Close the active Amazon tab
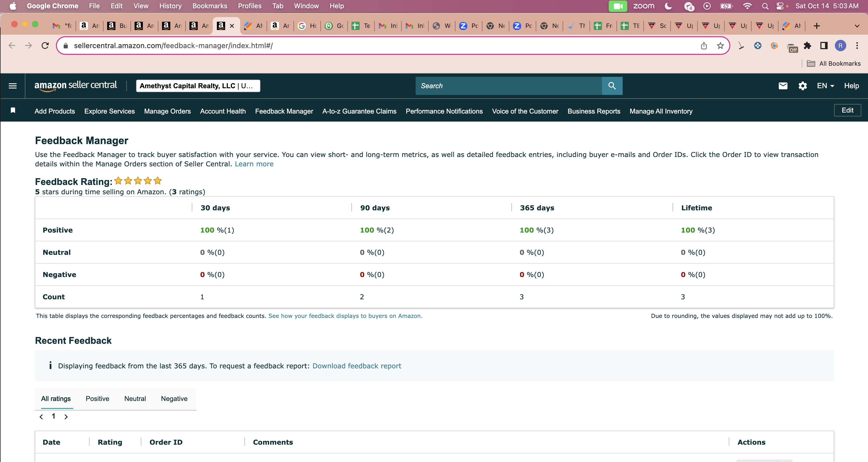This screenshot has width=868, height=462. [232, 26]
